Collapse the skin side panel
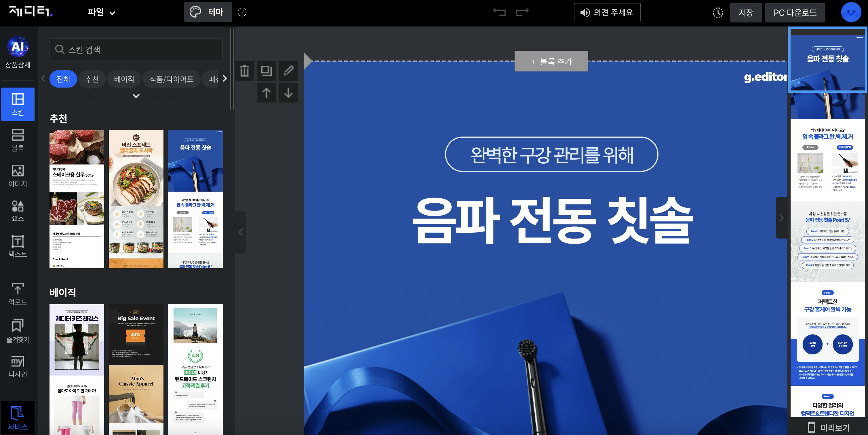This screenshot has height=435, width=868. 241,232
